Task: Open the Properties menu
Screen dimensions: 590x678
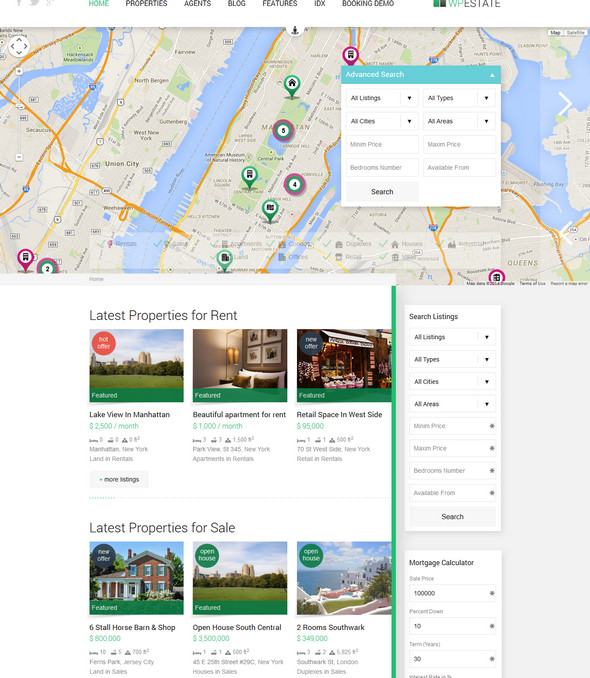Action: pyautogui.click(x=146, y=3)
